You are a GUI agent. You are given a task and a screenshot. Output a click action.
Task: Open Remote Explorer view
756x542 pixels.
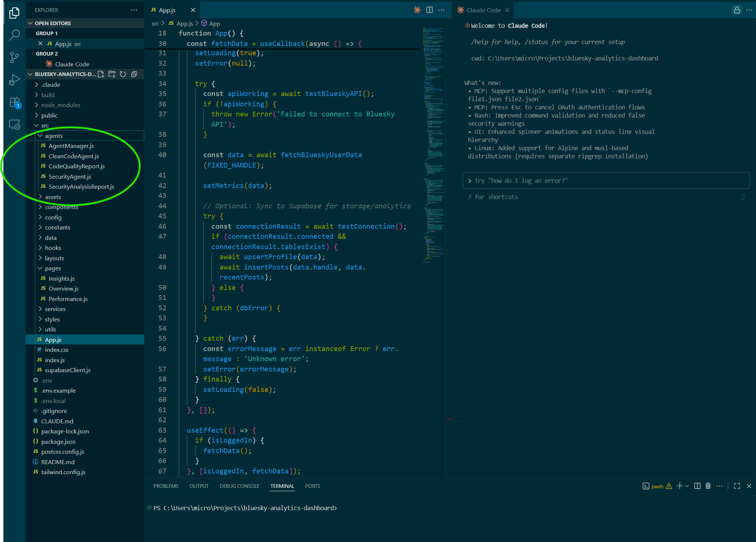click(14, 125)
